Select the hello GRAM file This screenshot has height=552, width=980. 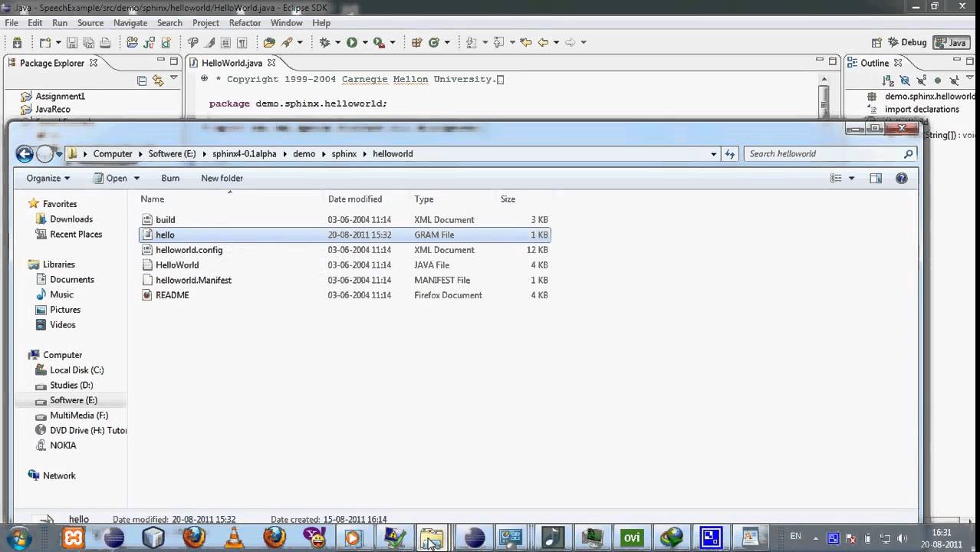(344, 235)
